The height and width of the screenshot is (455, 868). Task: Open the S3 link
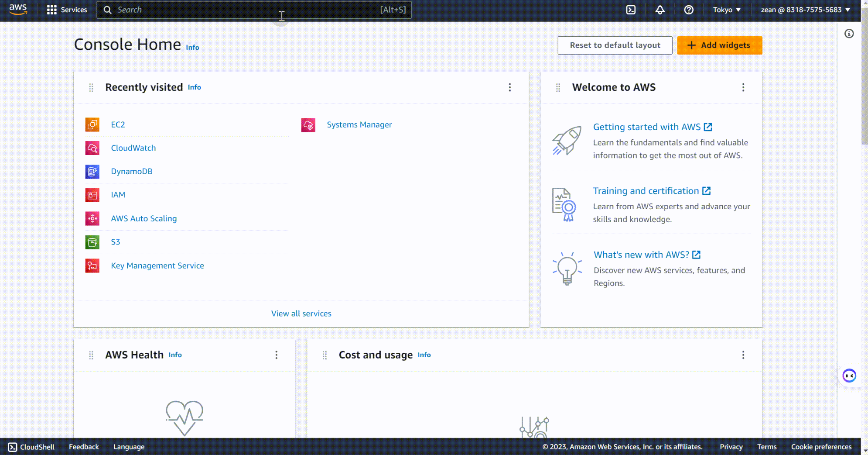(x=116, y=242)
